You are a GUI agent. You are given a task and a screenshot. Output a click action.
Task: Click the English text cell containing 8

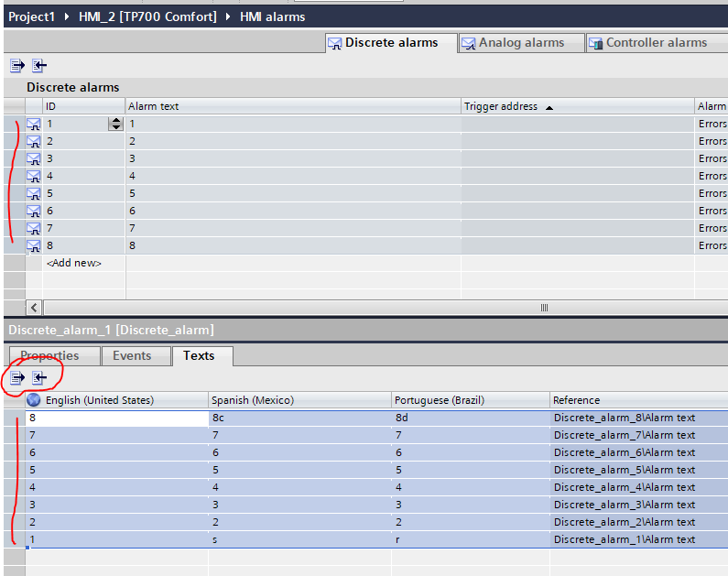(x=116, y=418)
